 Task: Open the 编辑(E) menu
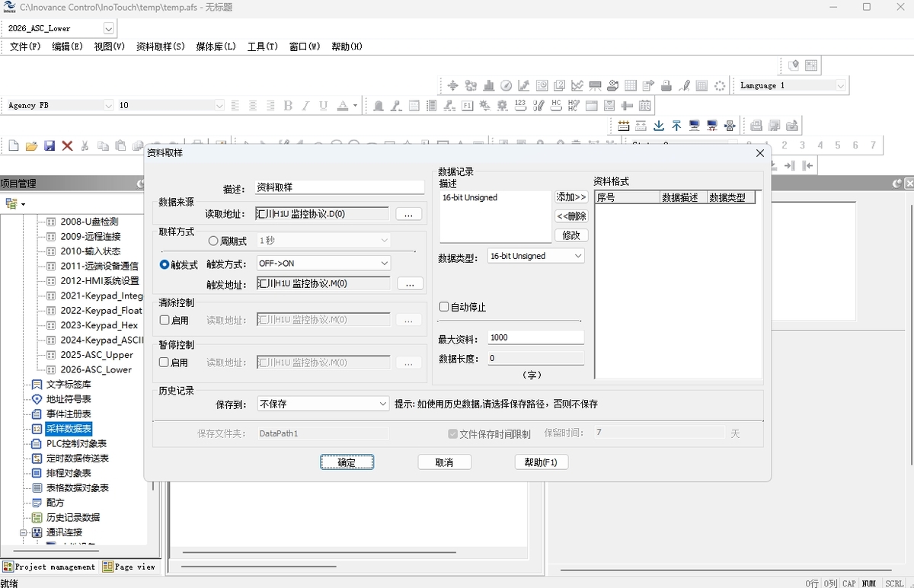click(68, 46)
